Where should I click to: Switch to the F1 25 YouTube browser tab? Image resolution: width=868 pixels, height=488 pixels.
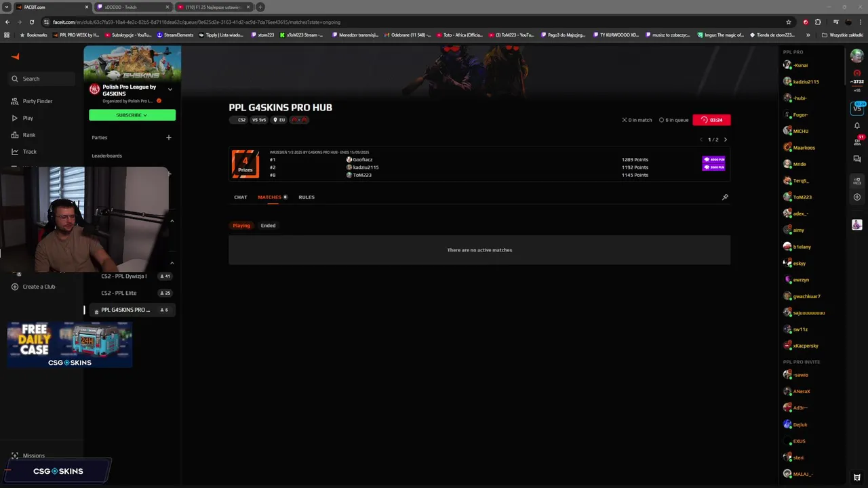coord(214,7)
